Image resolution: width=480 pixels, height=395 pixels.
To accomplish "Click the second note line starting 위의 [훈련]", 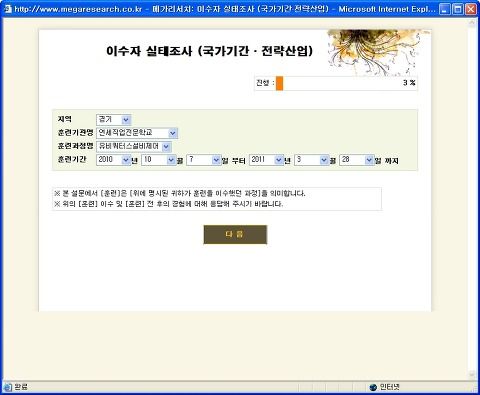I will 169,204.
